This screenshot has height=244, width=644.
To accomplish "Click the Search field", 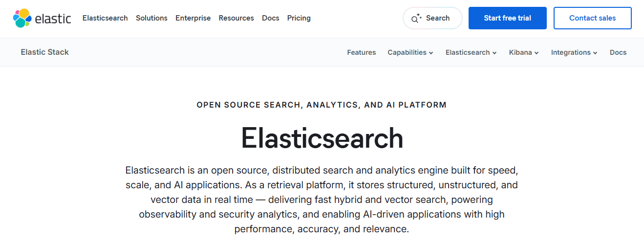I will (432, 18).
